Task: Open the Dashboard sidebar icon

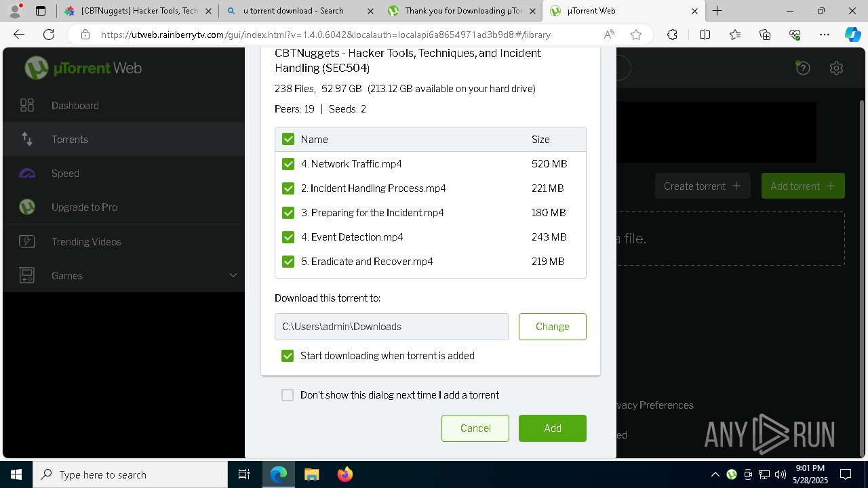Action: (27, 105)
